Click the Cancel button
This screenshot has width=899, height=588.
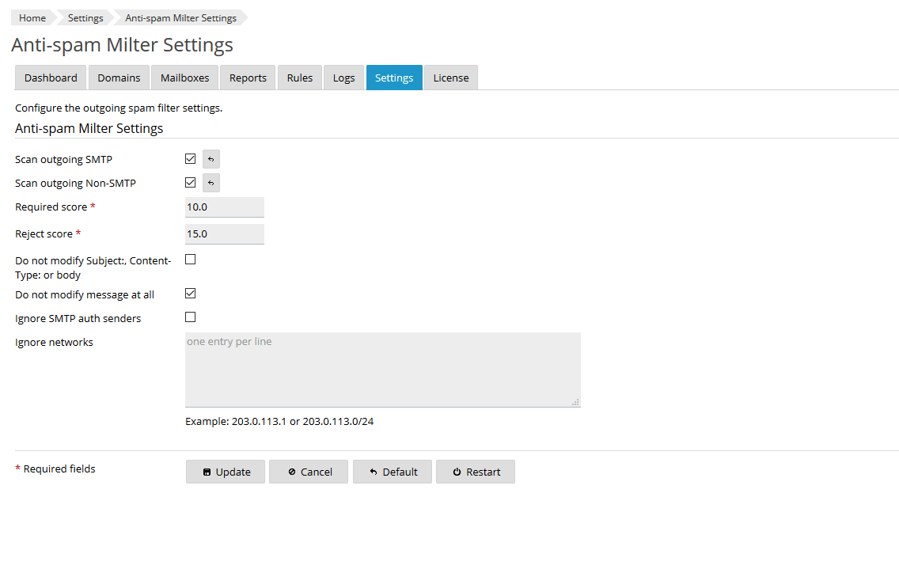pyautogui.click(x=309, y=472)
